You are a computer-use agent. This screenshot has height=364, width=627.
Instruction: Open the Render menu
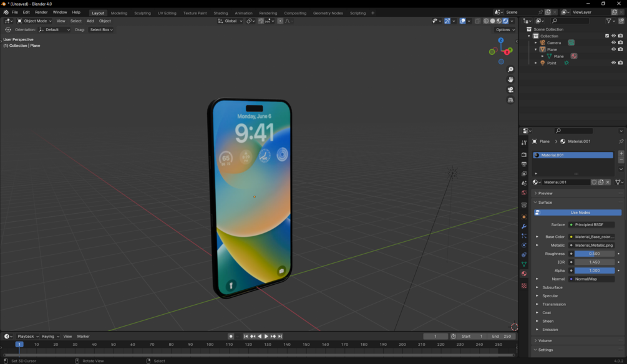(41, 12)
